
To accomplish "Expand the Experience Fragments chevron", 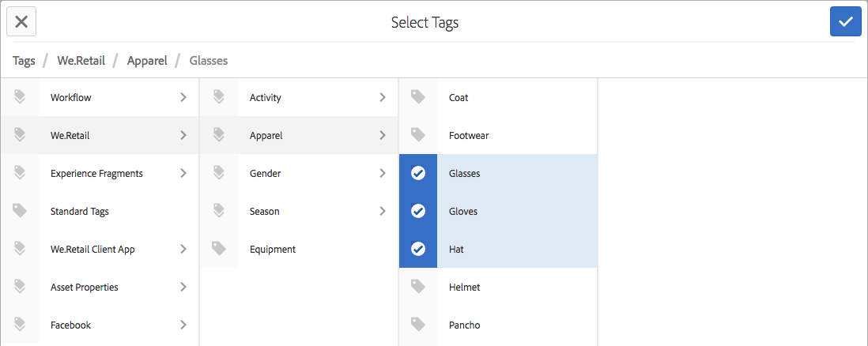I will click(x=183, y=173).
